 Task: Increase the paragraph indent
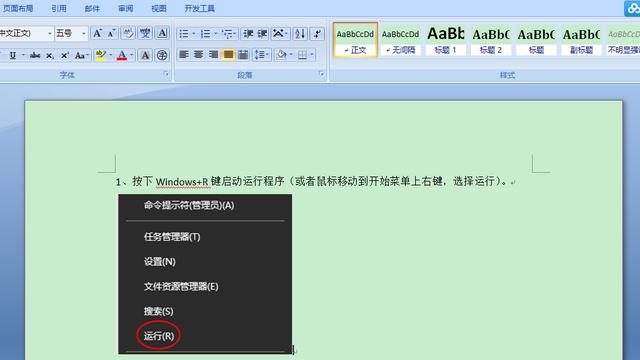tap(262, 34)
